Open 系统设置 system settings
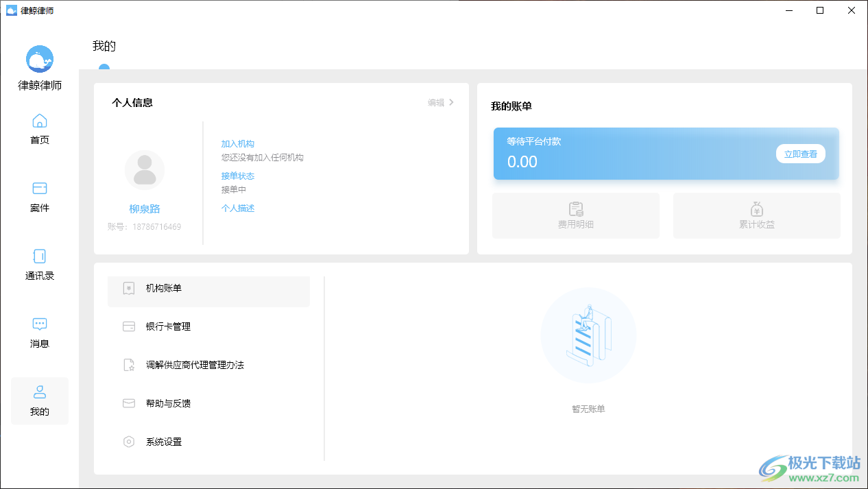Screen dimensions: 868x489 164,442
